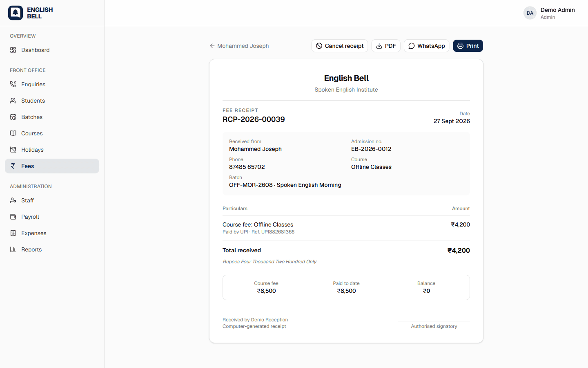
Task: Select the Fees menu item
Action: (52, 166)
